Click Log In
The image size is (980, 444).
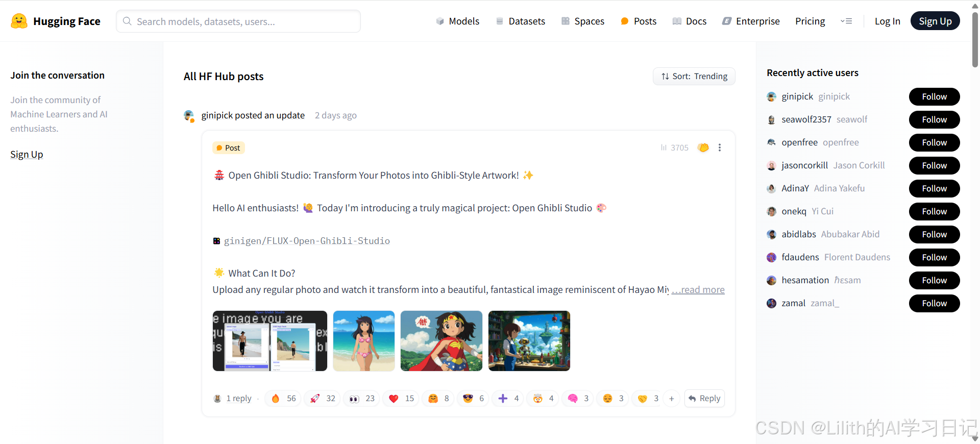tap(887, 21)
